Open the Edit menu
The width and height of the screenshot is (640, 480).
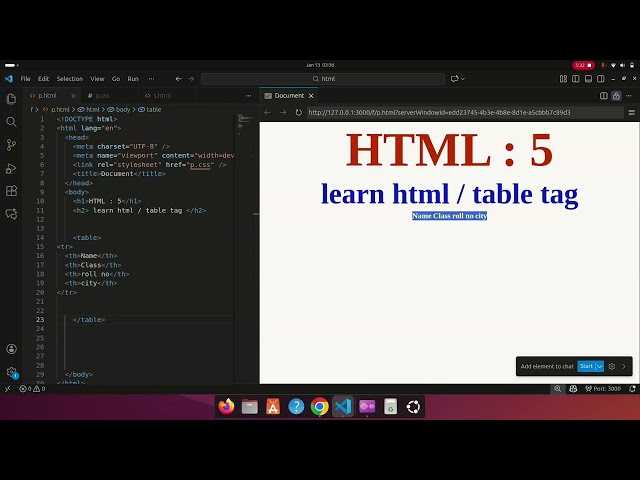[43, 79]
